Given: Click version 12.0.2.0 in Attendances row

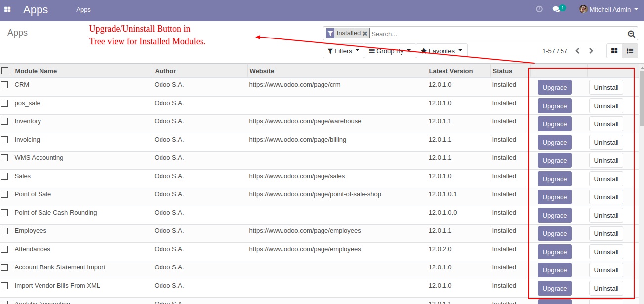Looking at the screenshot, I should tap(440, 249).
